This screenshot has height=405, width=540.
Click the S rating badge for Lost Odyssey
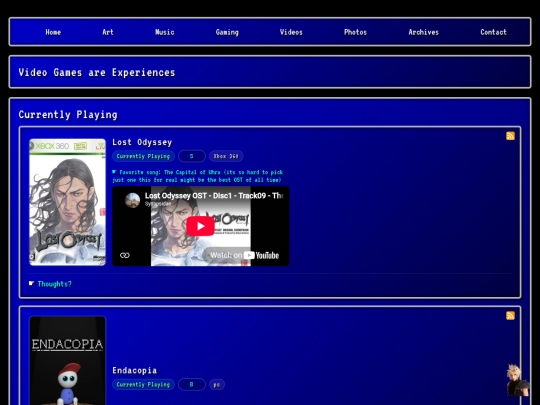(192, 156)
